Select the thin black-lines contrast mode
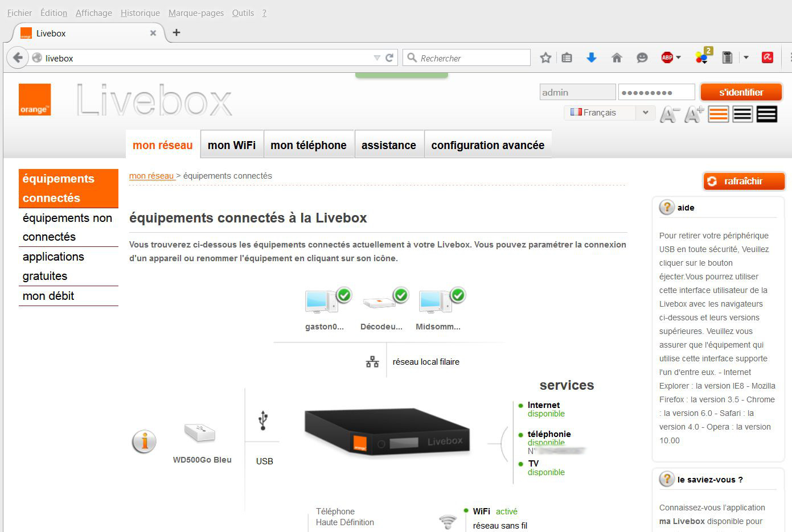Screen dimensions: 792x532 742,114
